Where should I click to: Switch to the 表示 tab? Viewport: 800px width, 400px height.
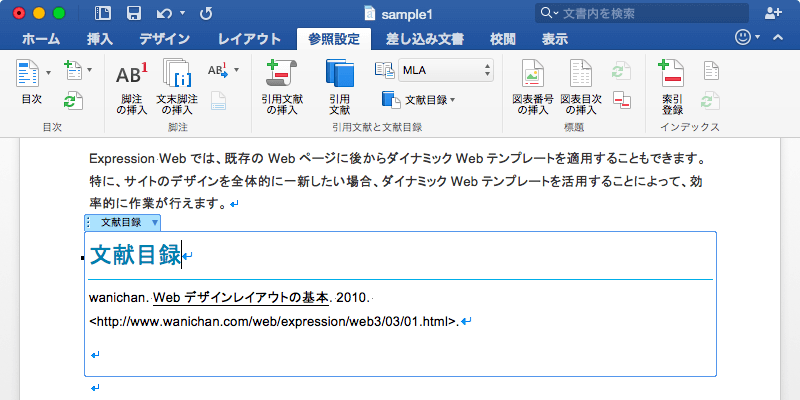555,39
